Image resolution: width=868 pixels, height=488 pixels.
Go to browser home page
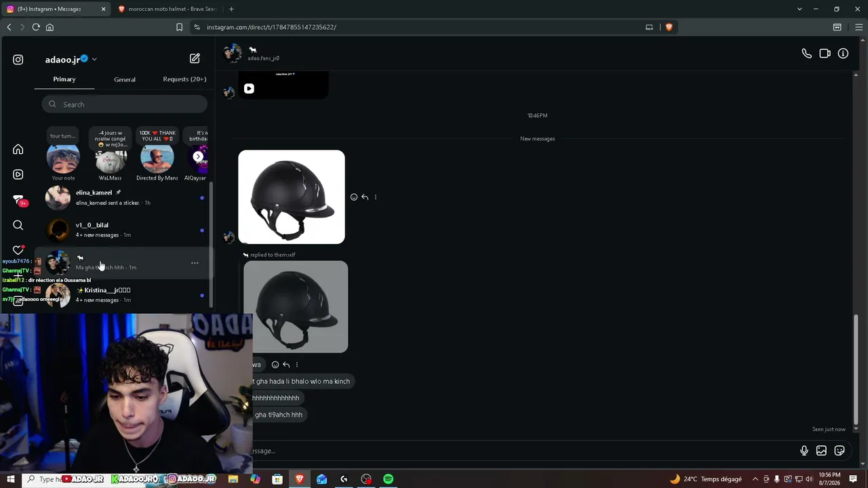click(x=50, y=27)
